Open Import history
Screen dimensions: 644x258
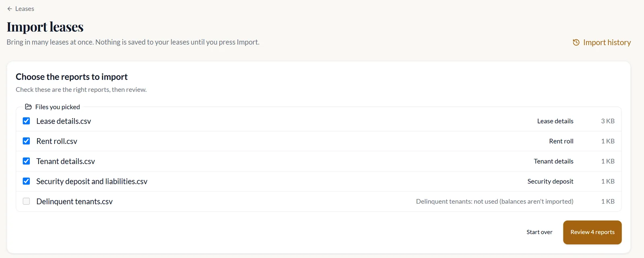point(602,42)
